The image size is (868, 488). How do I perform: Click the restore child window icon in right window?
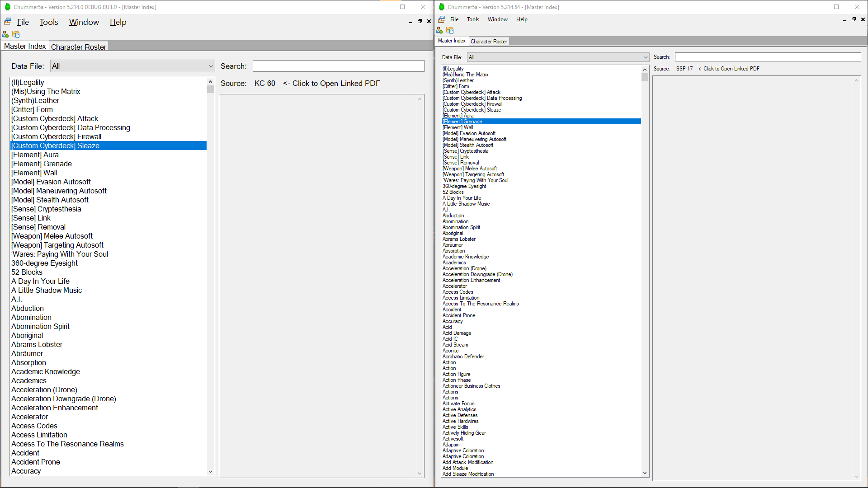click(854, 19)
